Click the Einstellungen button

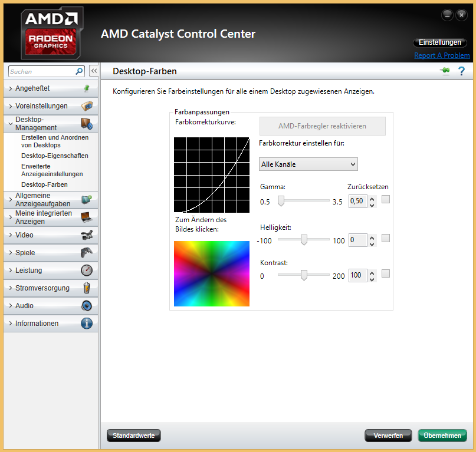pos(440,42)
